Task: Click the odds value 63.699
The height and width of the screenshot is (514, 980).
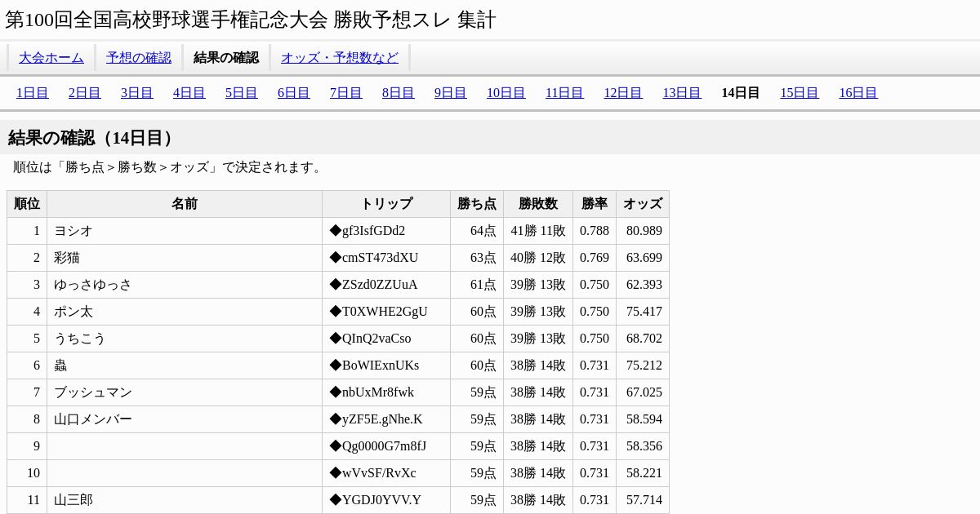Action: pos(644,258)
